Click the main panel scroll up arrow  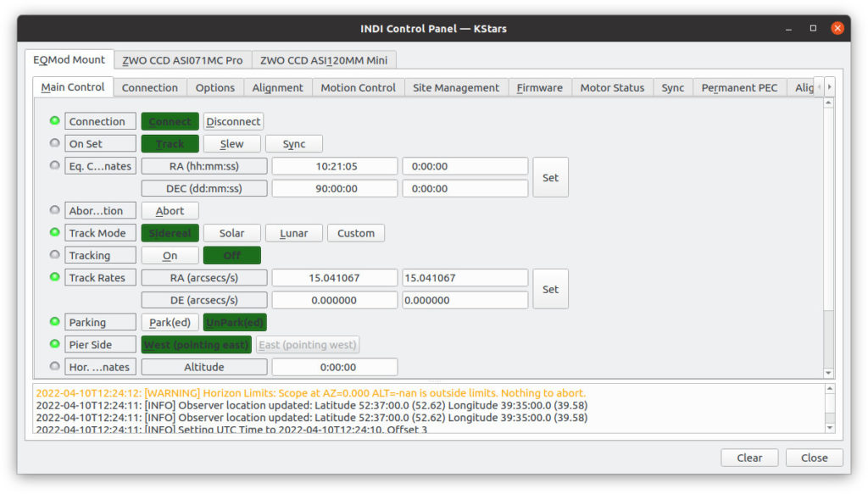(829, 103)
